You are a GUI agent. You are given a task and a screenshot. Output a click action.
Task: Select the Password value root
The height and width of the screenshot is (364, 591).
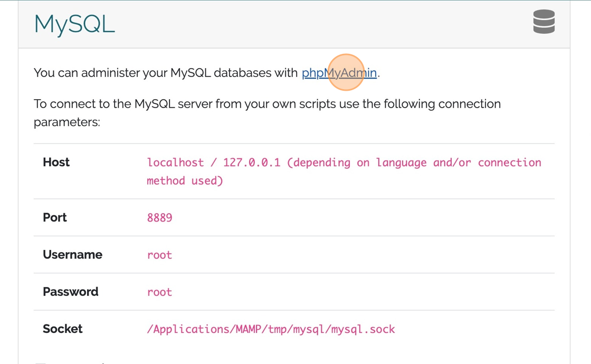[159, 292]
